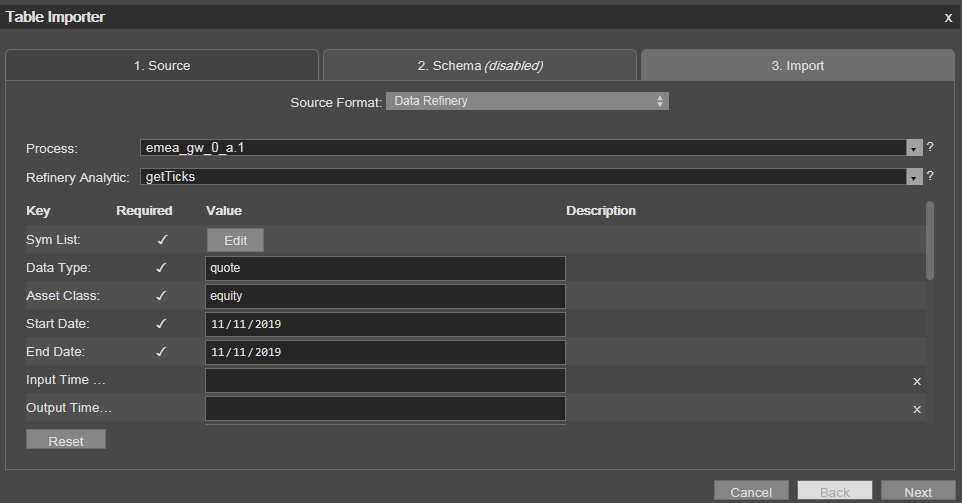Open help for the Process field

tap(930, 147)
